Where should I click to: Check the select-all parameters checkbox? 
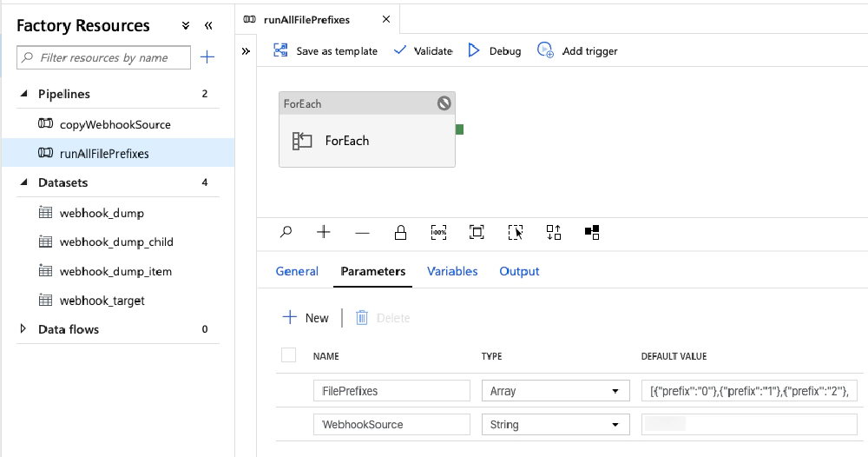point(288,355)
